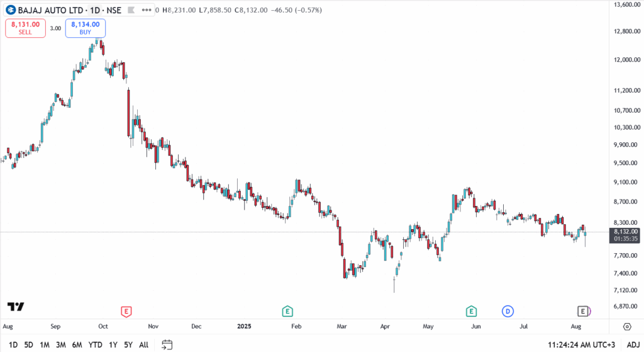Click the Jul label on time axis
The image size is (644, 352).
click(x=524, y=327)
